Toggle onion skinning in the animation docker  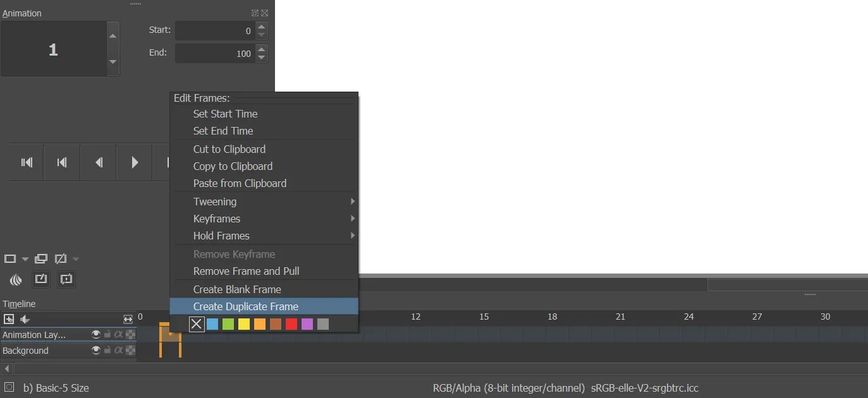pos(16,279)
